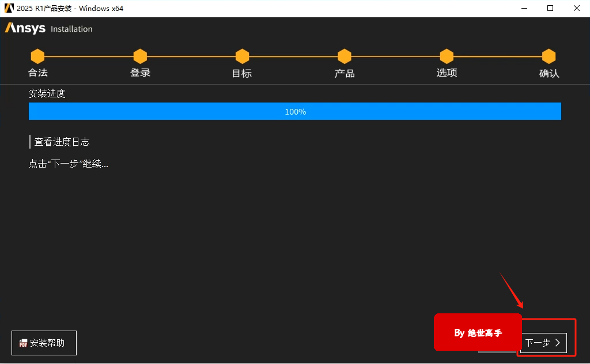This screenshot has height=364, width=590.
Task: Click the "Installation" text beside the logo
Action: 71,29
